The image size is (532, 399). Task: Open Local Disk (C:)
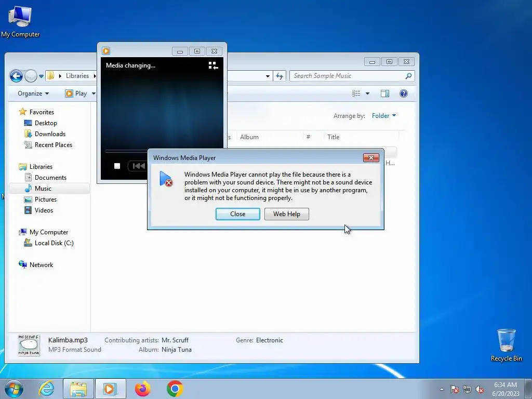(x=54, y=243)
